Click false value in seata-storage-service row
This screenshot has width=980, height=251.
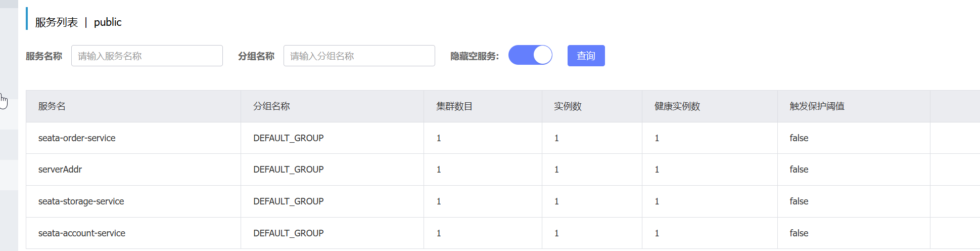click(x=799, y=201)
